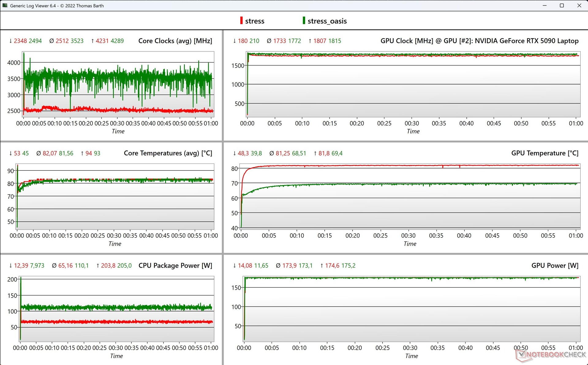Click the 00:30 marker on GPU Temperature timeline
Viewport: 588px width, 365px height.
pyautogui.click(x=408, y=235)
